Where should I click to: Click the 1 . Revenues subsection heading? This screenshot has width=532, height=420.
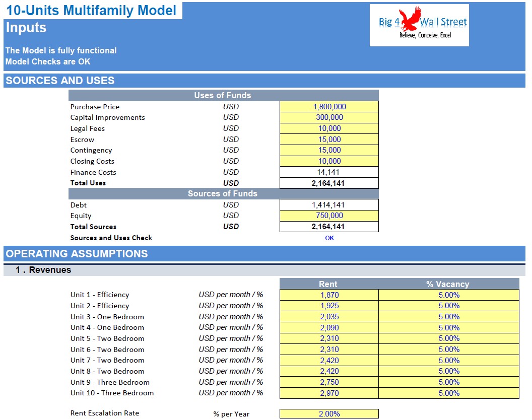[43, 270]
